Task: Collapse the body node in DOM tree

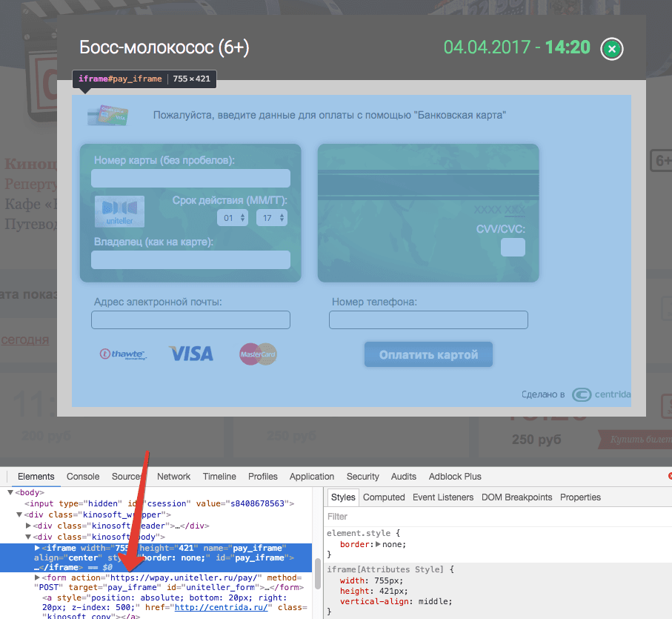Action: click(10, 492)
